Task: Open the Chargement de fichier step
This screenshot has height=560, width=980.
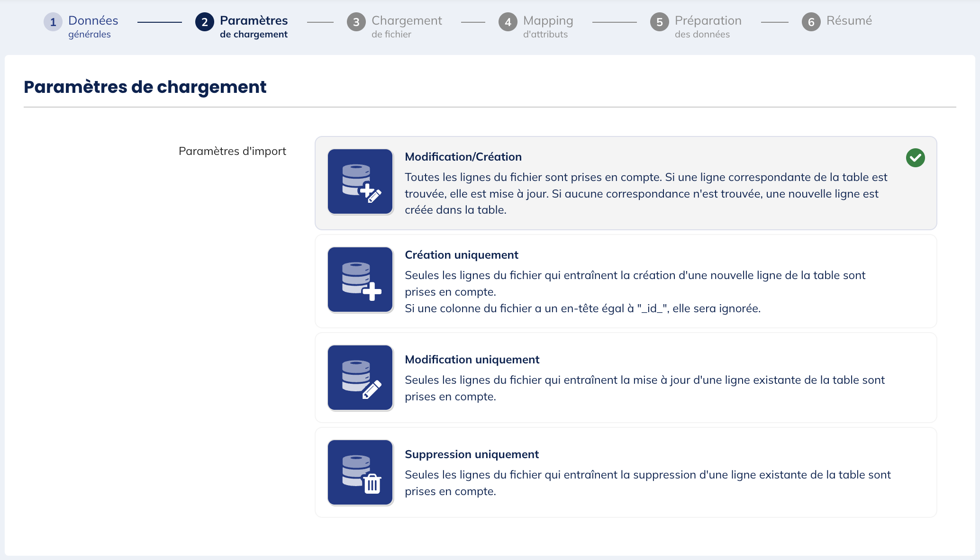Action: [x=406, y=27]
